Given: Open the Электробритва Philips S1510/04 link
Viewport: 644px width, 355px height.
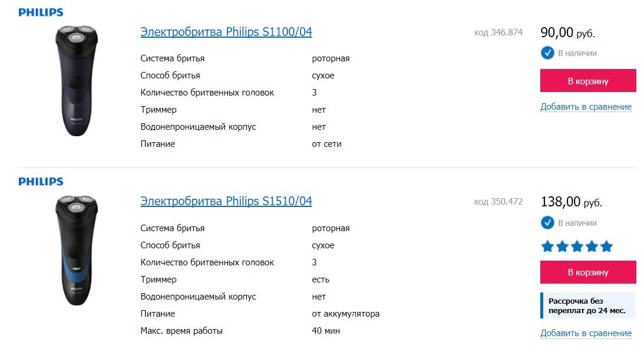Looking at the screenshot, I should (226, 201).
